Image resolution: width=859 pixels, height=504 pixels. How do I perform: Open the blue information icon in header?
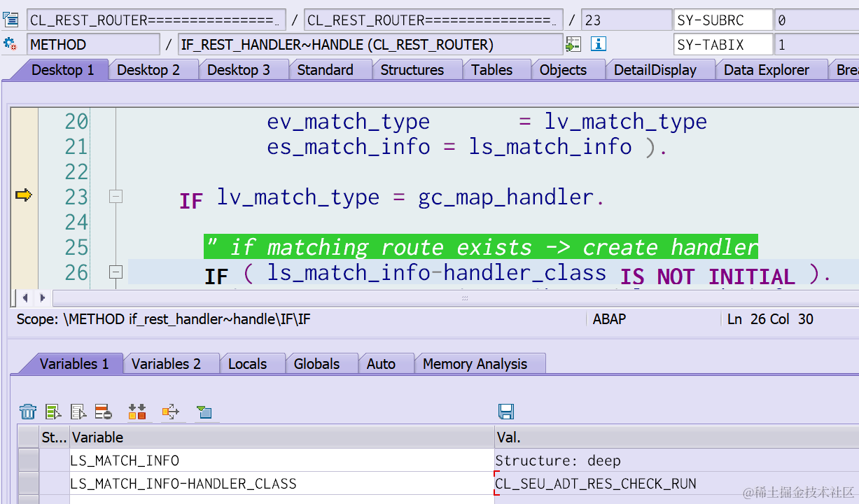[x=598, y=44]
